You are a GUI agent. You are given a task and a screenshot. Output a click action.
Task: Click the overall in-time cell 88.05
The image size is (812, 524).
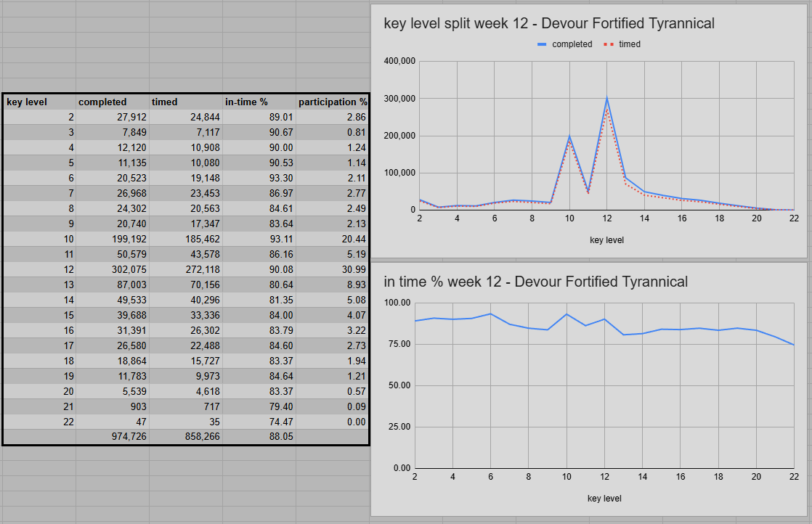pos(259,437)
